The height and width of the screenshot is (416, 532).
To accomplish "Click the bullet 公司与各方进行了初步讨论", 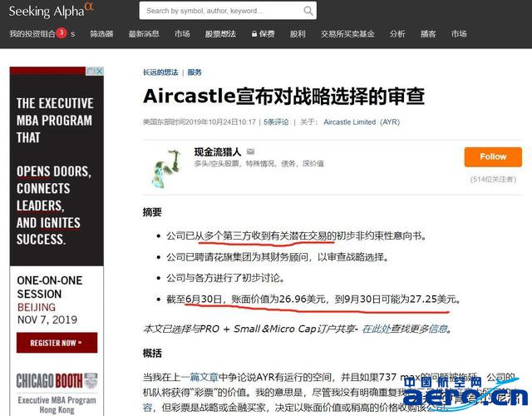I will tap(225, 278).
